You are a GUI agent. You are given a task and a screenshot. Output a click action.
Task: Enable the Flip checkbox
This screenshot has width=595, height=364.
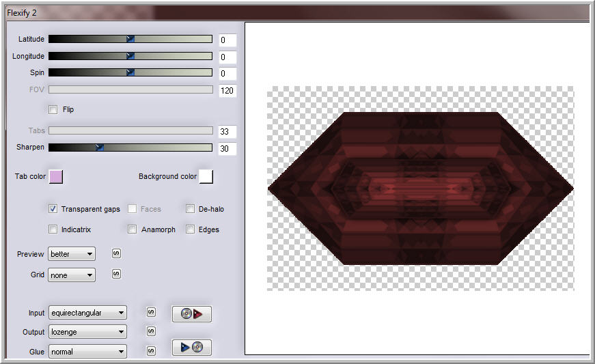coord(53,109)
